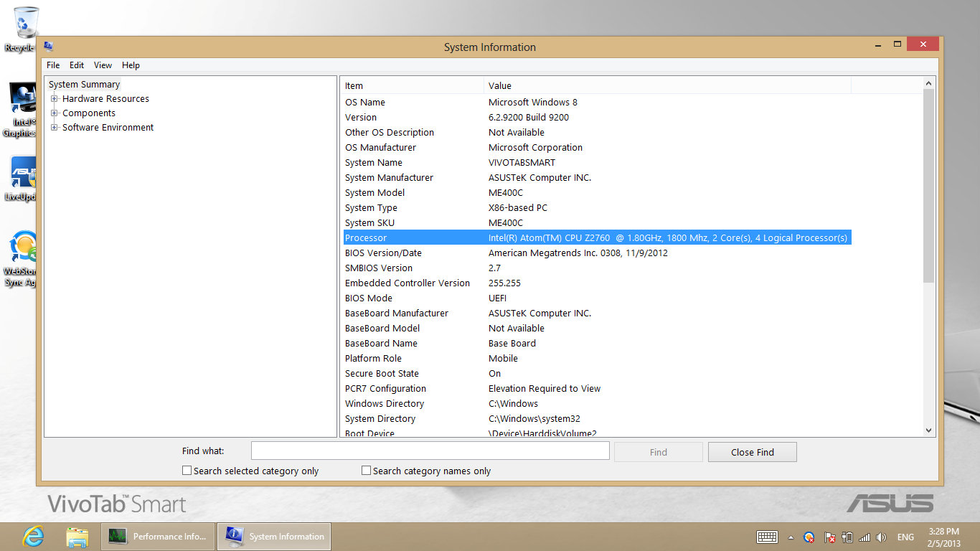Select the OS Manufacturer row
This screenshot has width=980, height=551.
597,147
